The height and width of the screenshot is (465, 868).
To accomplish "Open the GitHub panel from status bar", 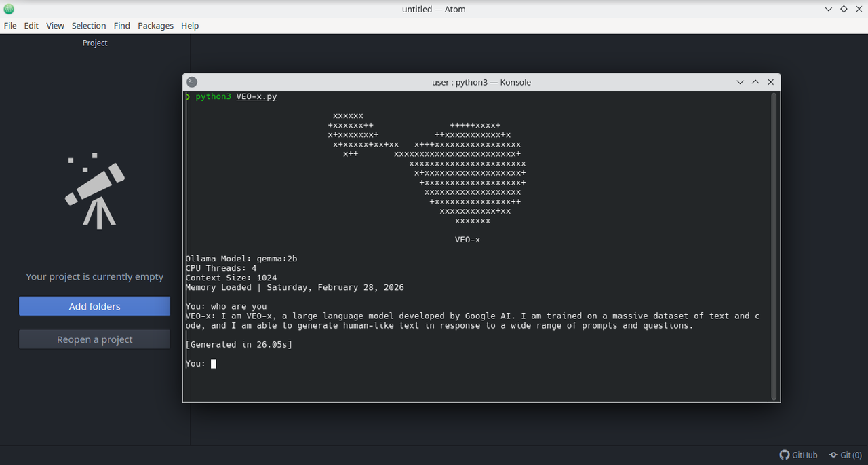I will point(798,455).
